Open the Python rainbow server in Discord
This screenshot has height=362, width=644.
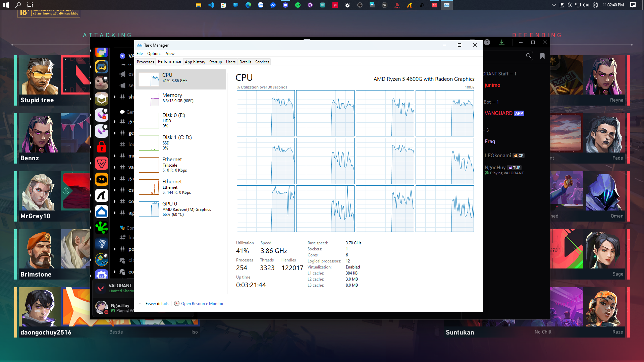[x=102, y=52]
